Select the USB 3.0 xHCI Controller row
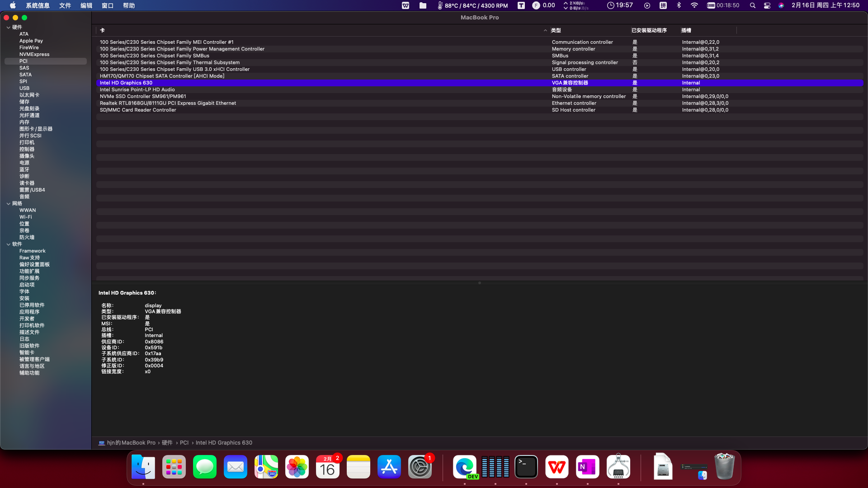 [480, 69]
